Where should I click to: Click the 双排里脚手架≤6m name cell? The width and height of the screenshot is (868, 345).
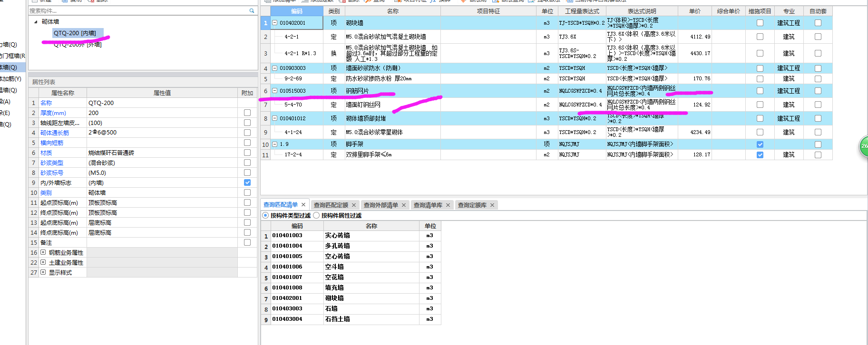393,155
